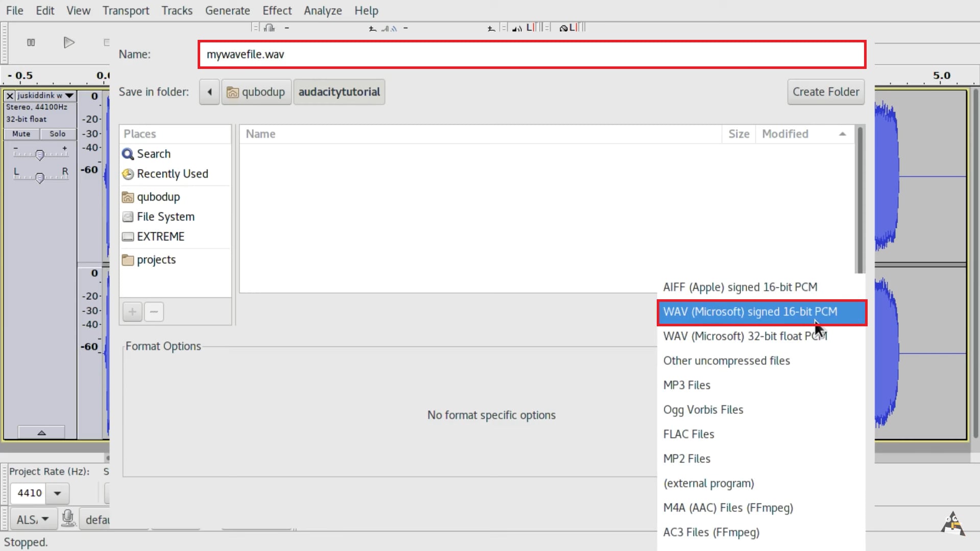The image size is (980, 551).
Task: Open the View menu
Action: (x=78, y=10)
